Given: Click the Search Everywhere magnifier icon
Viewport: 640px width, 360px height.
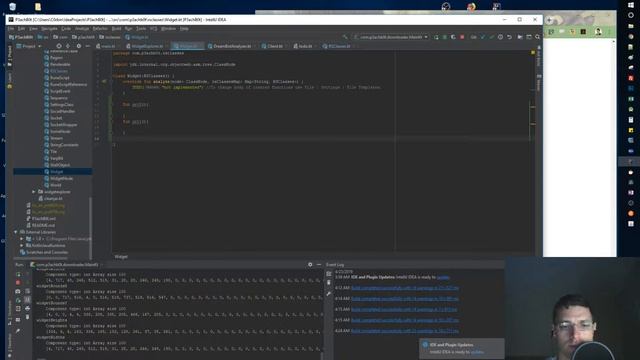Looking at the screenshot, I should coord(538,37).
